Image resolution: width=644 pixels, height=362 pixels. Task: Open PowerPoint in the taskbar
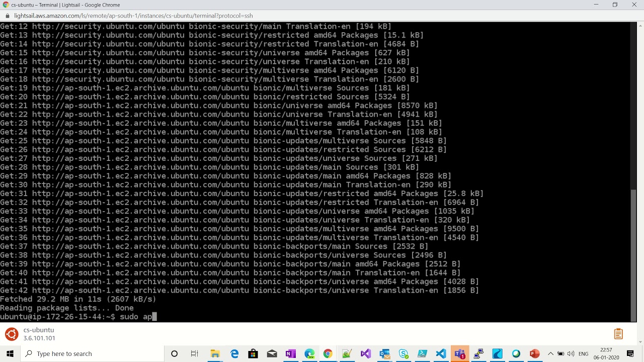[x=534, y=354]
